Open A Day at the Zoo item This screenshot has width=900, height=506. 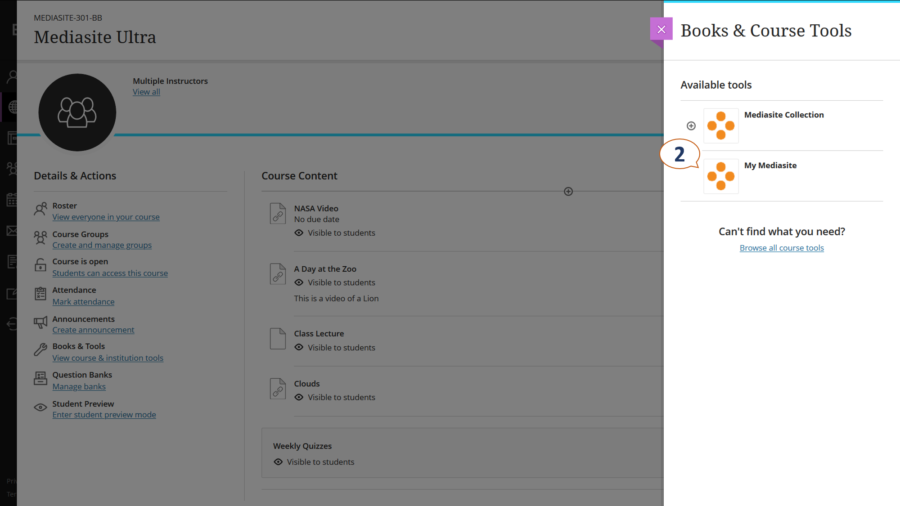pos(325,268)
